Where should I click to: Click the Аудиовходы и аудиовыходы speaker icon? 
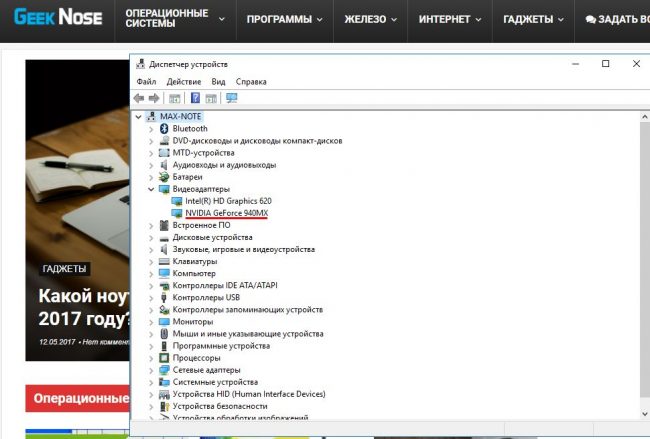coord(164,165)
